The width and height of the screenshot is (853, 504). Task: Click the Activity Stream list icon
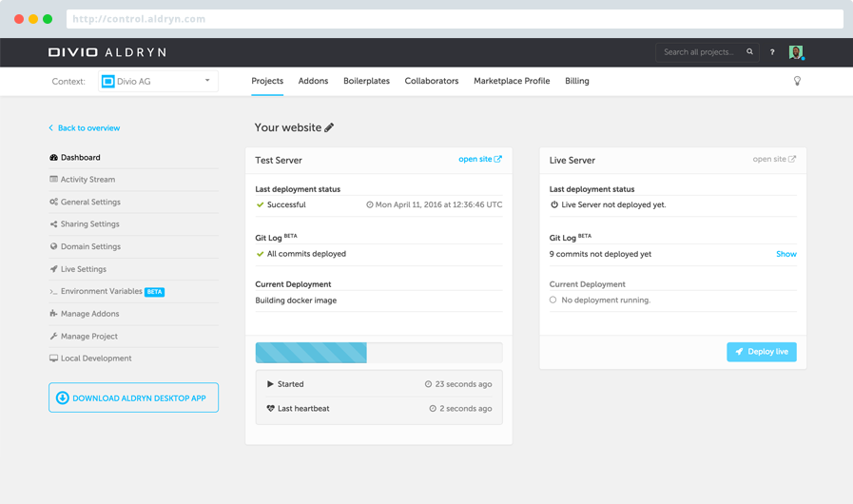pos(53,179)
